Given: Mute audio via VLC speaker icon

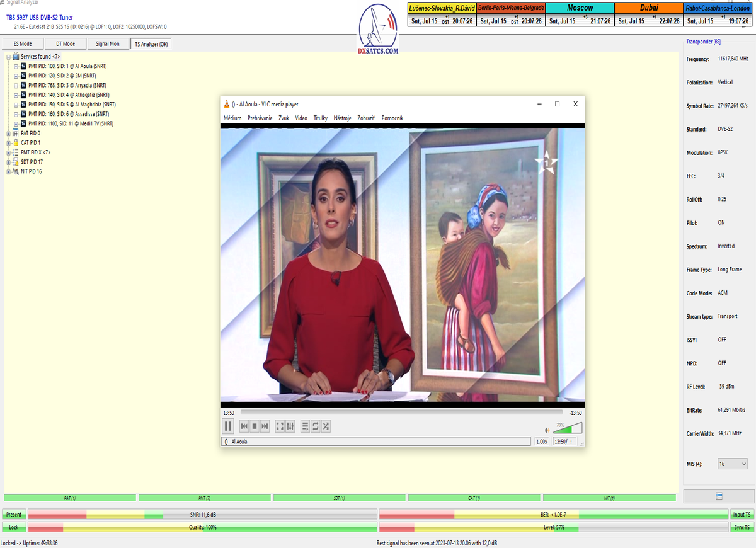Looking at the screenshot, I should point(547,430).
